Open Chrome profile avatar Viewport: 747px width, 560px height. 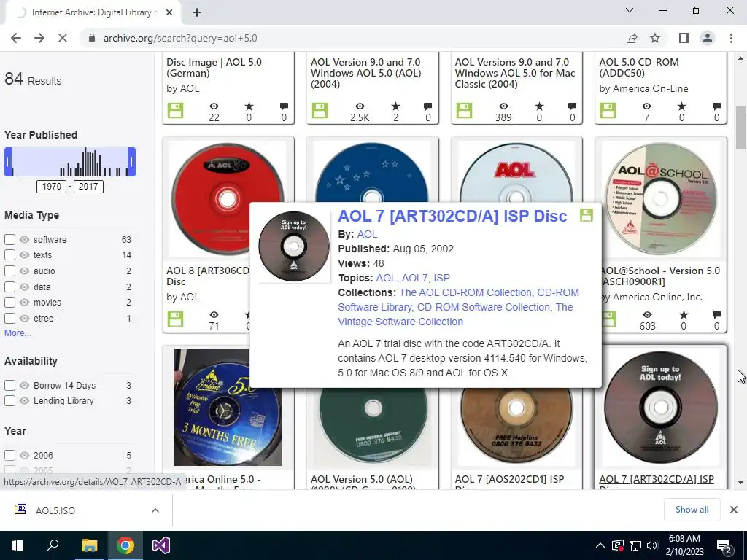click(708, 38)
